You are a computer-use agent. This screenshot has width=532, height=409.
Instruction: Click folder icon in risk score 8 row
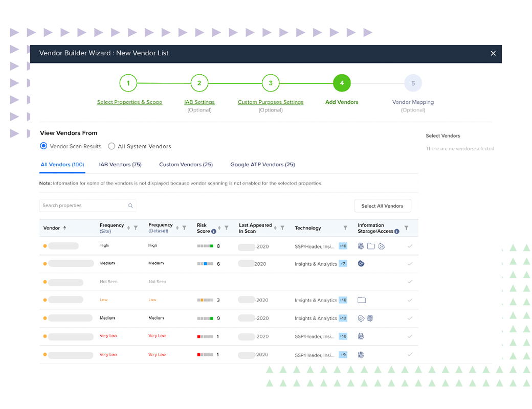click(x=371, y=246)
